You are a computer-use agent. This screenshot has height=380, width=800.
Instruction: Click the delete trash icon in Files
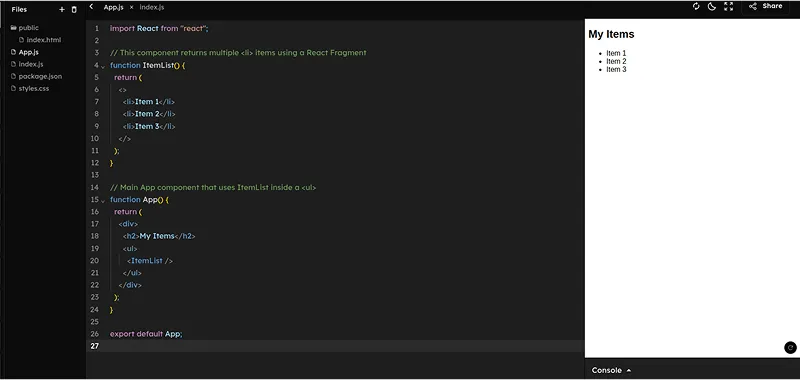[x=74, y=9]
